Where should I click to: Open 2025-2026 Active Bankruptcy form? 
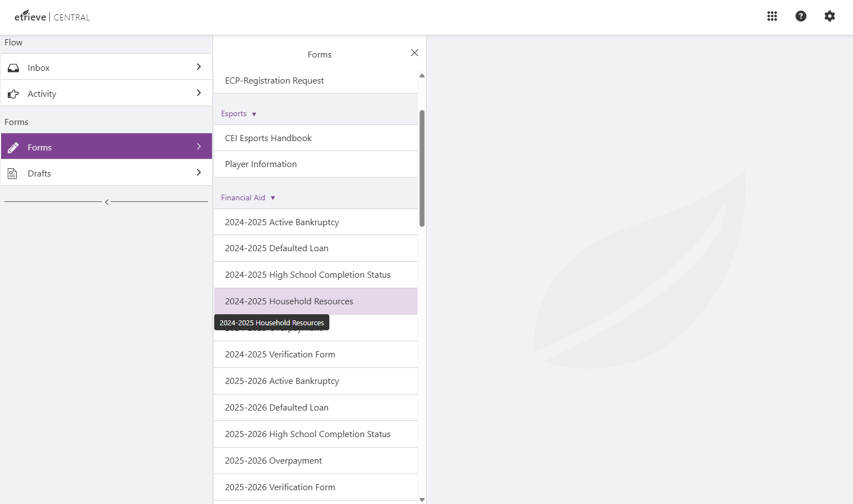[316, 381]
